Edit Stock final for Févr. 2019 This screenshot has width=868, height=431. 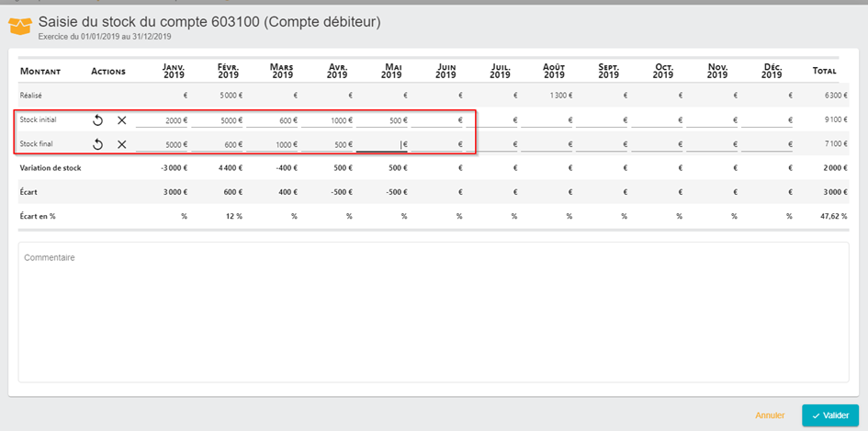(x=217, y=144)
